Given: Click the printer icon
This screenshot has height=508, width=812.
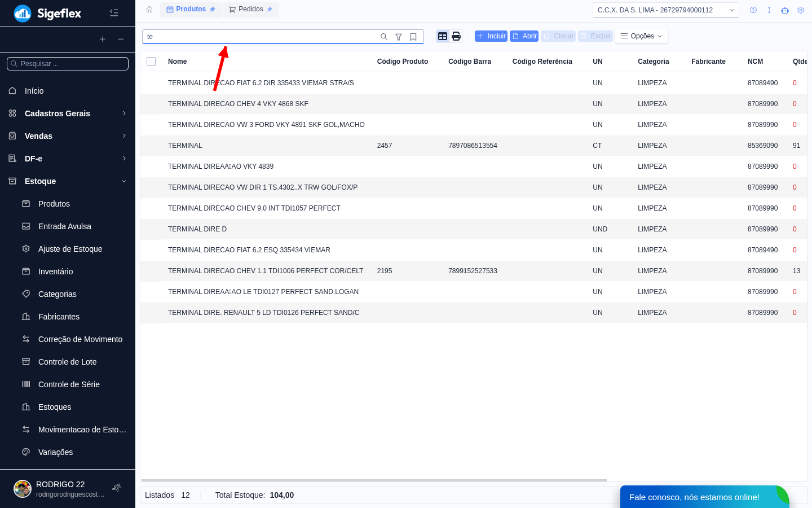Looking at the screenshot, I should (456, 36).
